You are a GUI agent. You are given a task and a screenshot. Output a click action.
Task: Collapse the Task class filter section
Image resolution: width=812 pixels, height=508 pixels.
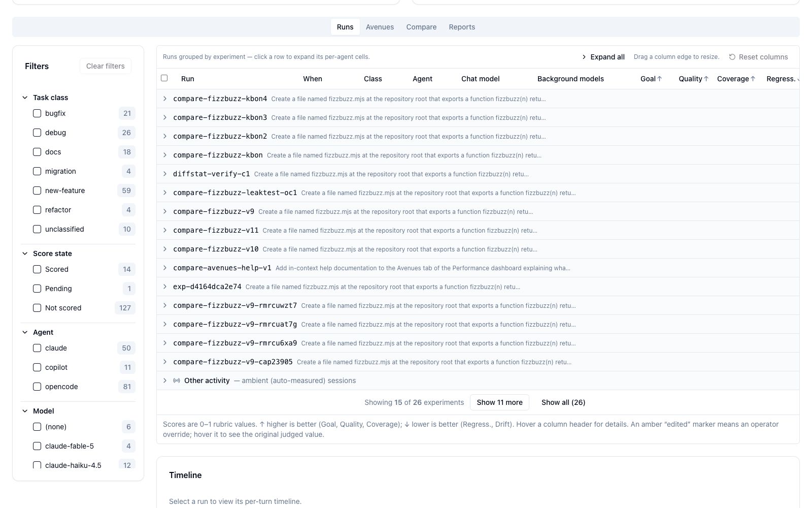(25, 98)
